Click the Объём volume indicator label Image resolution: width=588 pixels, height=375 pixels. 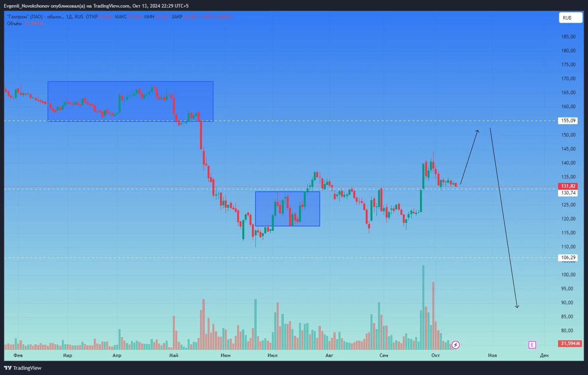[x=14, y=24]
